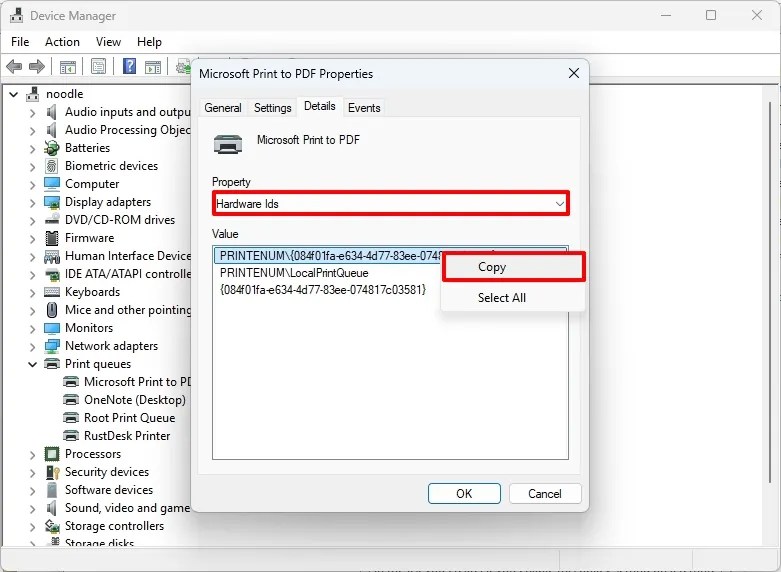Screen dimensions: 781x572
Task: Click the blue Help question-mark icon
Action: [130, 66]
